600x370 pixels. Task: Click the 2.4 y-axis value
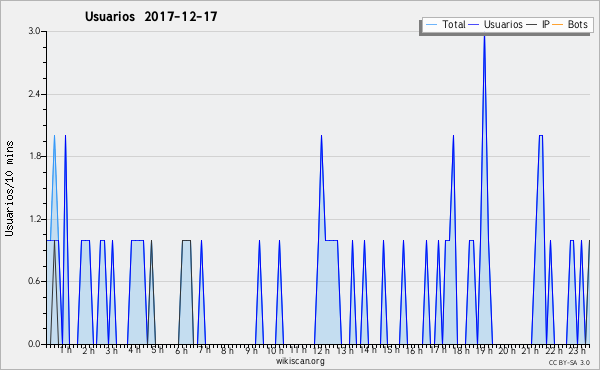click(34, 94)
